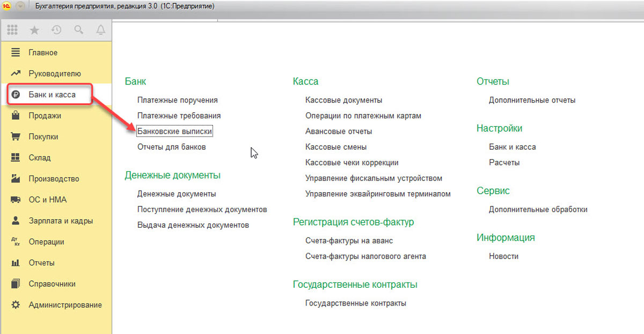Open the Зарплата и кадры section
Image resolution: width=644 pixels, height=334 pixels.
[x=60, y=221]
